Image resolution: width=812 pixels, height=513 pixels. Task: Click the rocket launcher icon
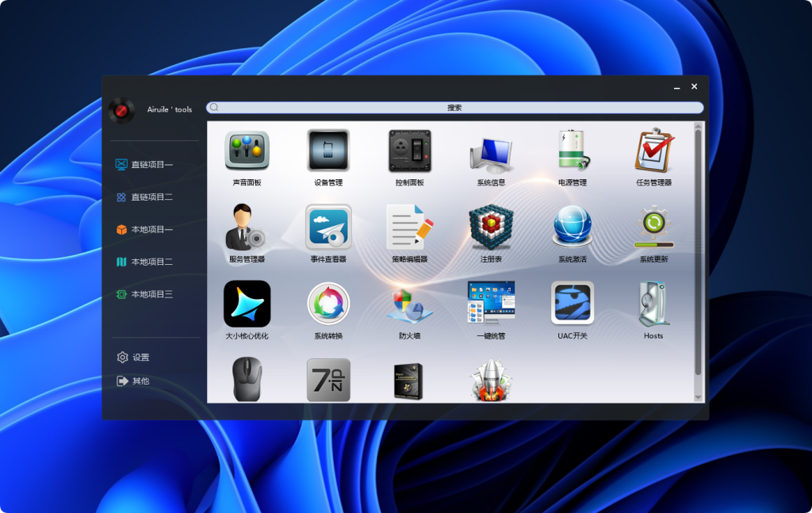(x=491, y=381)
